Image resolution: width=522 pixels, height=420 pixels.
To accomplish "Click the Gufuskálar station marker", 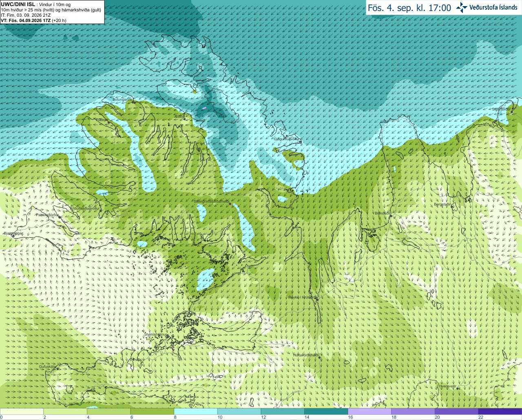I will tap(58, 369).
